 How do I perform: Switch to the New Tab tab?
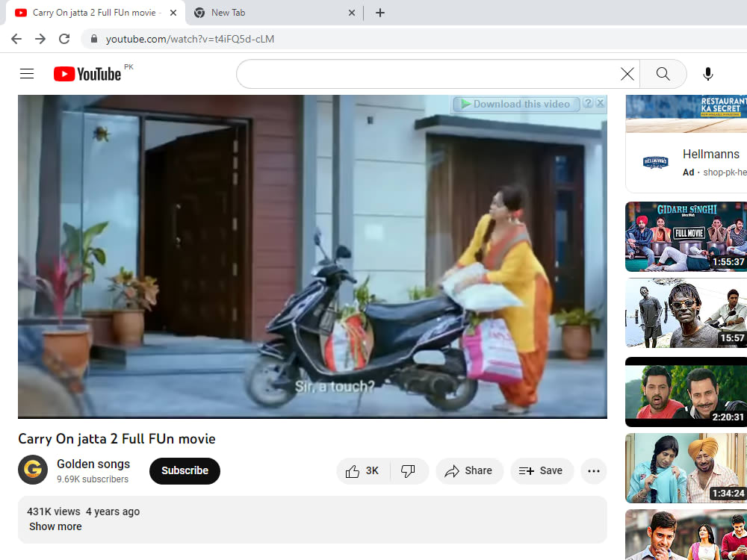[274, 13]
